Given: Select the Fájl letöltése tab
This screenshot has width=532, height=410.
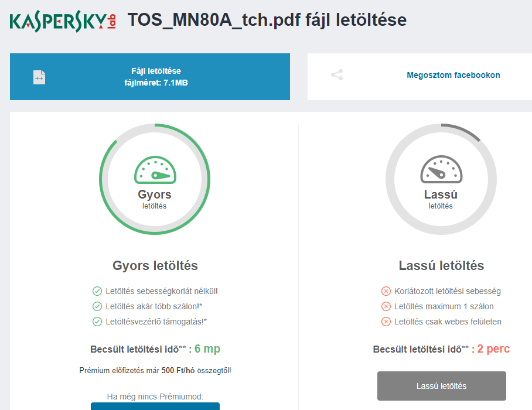Looking at the screenshot, I should pyautogui.click(x=150, y=77).
